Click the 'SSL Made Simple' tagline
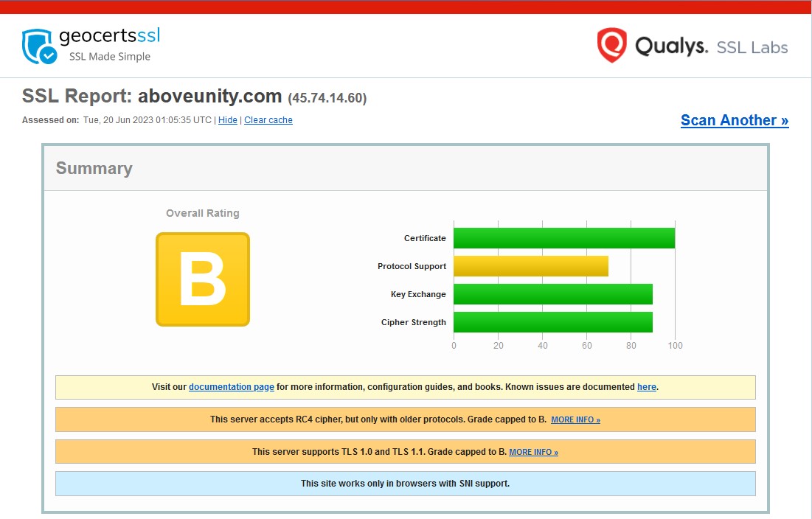 pyautogui.click(x=110, y=57)
